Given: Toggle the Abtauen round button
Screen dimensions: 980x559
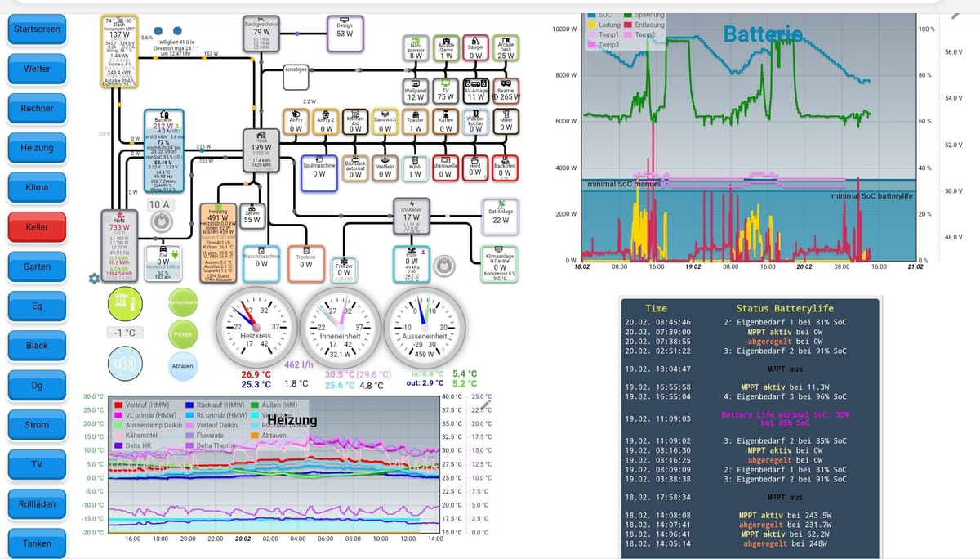Looking at the screenshot, I should coord(182,366).
